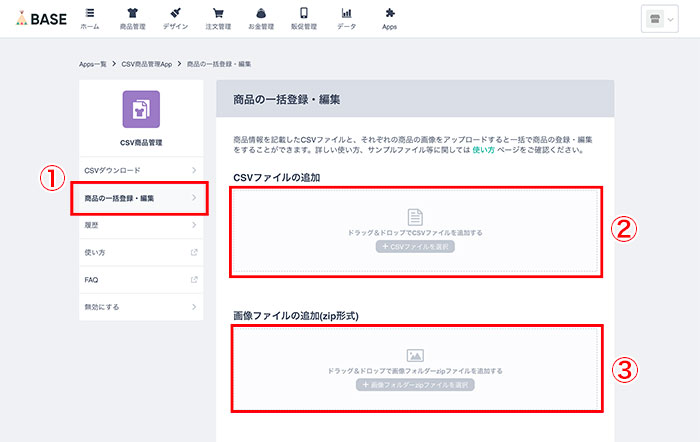Open CSVダウンロード sidebar item
This screenshot has height=442, width=700.
click(141, 170)
